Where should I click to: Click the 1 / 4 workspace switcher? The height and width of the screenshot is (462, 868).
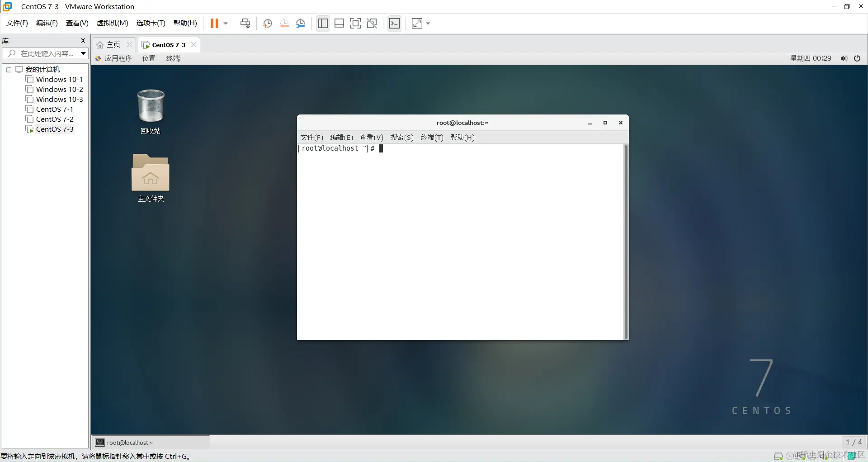(854, 443)
